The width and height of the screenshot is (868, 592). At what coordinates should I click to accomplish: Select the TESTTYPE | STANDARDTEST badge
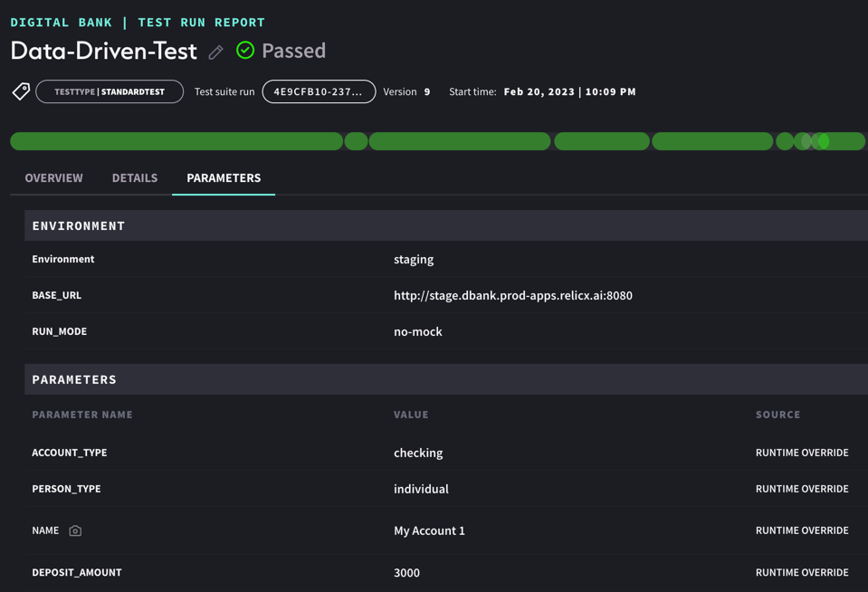point(109,91)
